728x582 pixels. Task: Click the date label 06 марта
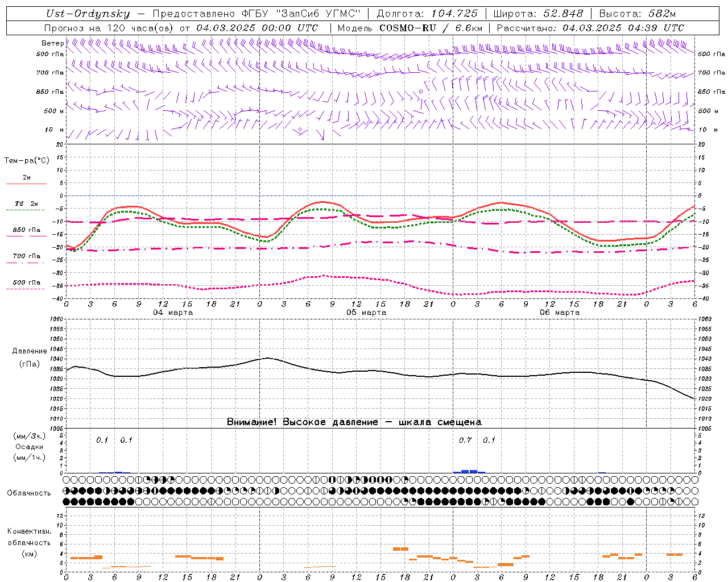[x=560, y=313]
